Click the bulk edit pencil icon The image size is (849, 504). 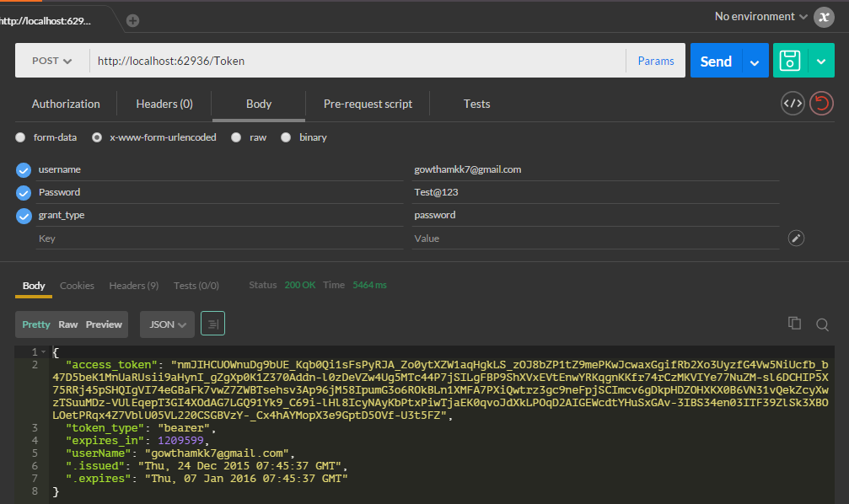tap(796, 239)
